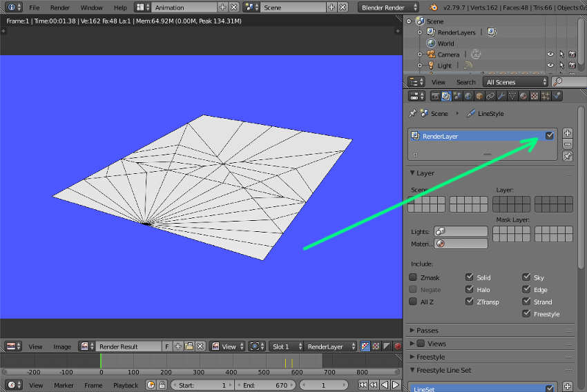Toggle Light visibility eye in outliner

[550, 65]
